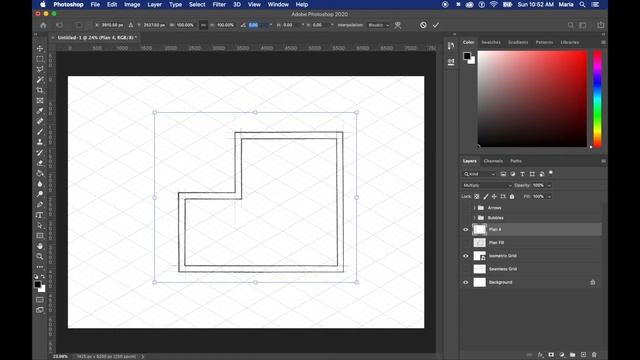This screenshot has height=360, width=640.
Task: Toggle lock position
Action: [x=494, y=196]
